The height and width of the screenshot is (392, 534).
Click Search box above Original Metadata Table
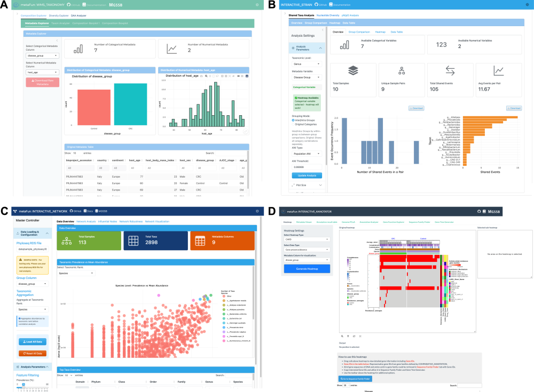click(x=231, y=153)
